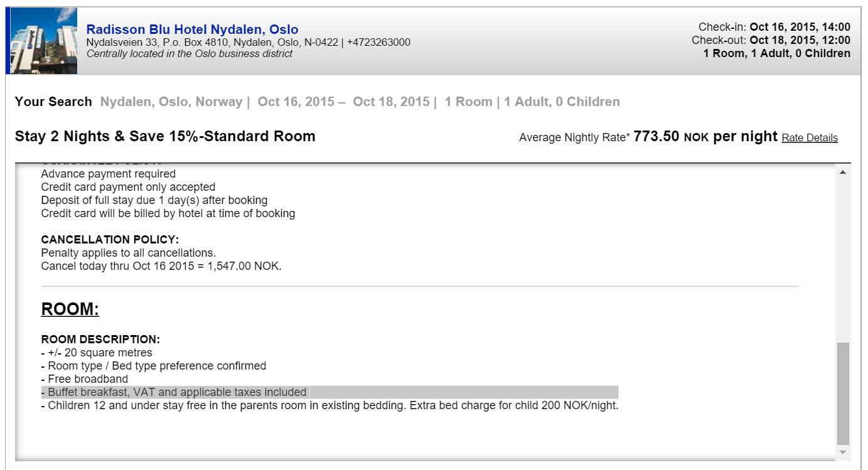The width and height of the screenshot is (868, 470).
Task: Open the Radisson Blu Hotel Nydalen, Oslo link
Action: point(192,29)
